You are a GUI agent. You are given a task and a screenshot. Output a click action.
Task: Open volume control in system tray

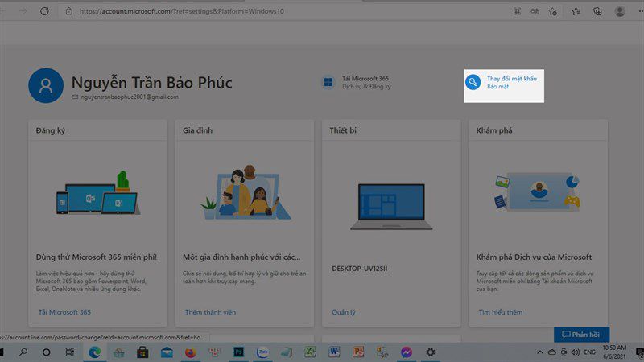576,352
